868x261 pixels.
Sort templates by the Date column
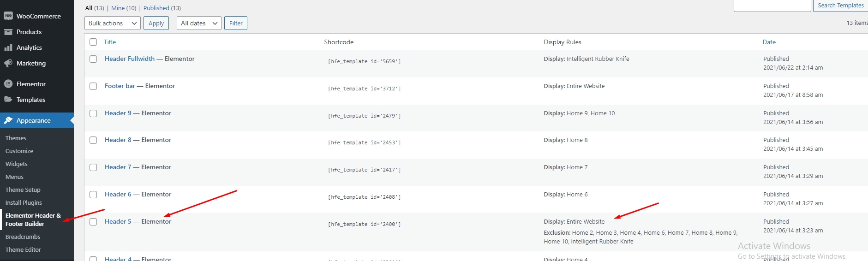pyautogui.click(x=769, y=42)
